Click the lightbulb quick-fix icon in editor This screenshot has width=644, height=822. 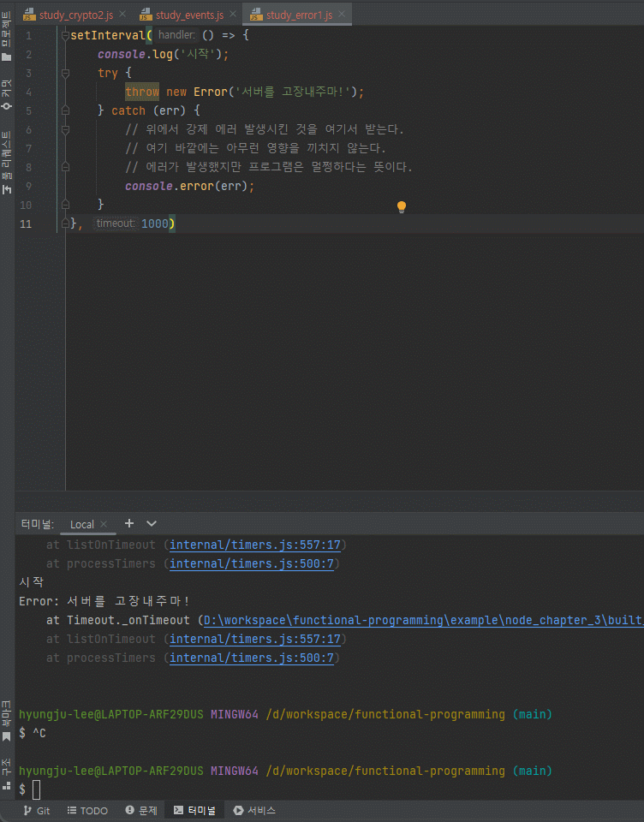(401, 206)
